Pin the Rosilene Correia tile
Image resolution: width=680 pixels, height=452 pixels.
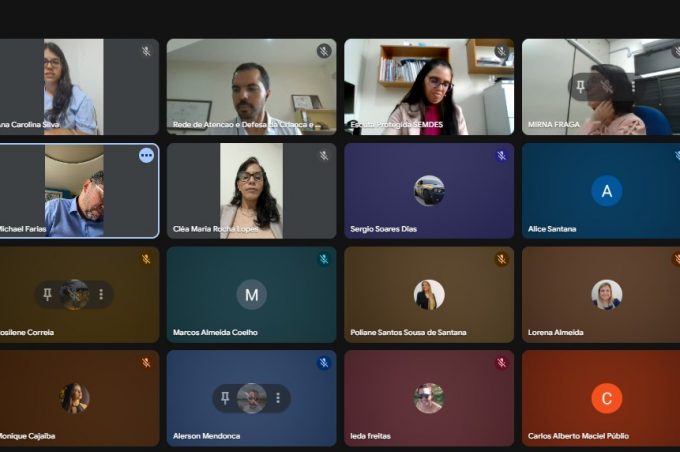tap(48, 295)
